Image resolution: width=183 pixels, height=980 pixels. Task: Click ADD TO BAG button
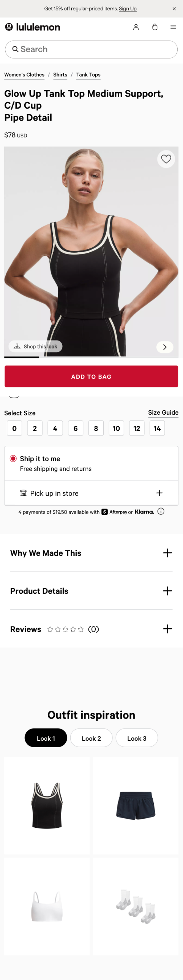click(x=91, y=377)
